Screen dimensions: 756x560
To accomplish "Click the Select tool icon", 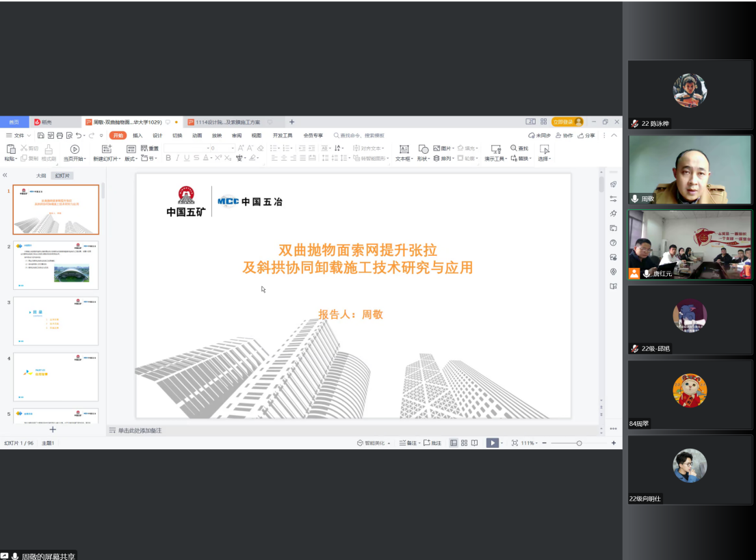I will (545, 149).
